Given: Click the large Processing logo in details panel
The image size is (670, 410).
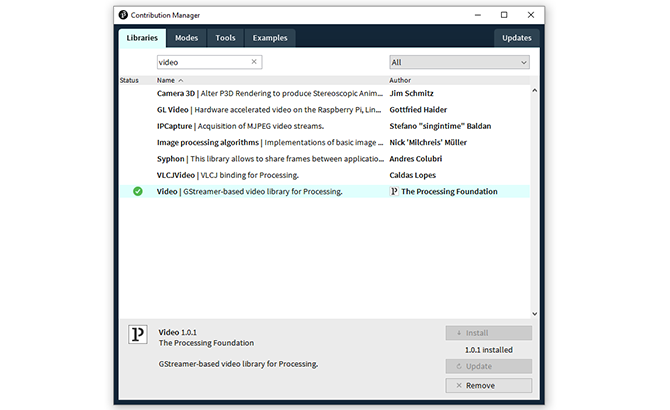Looking at the screenshot, I should point(138,334).
